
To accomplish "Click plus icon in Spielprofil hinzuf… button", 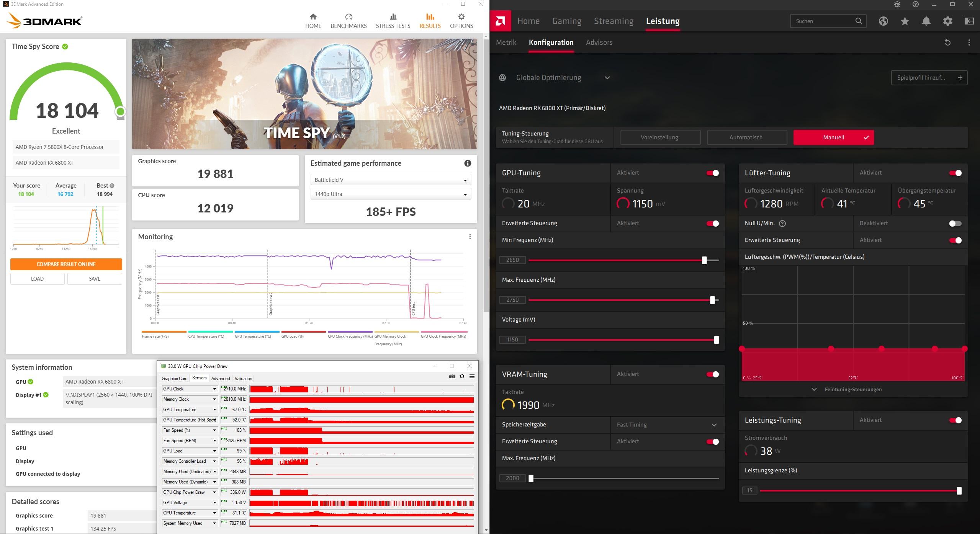I will click(960, 78).
